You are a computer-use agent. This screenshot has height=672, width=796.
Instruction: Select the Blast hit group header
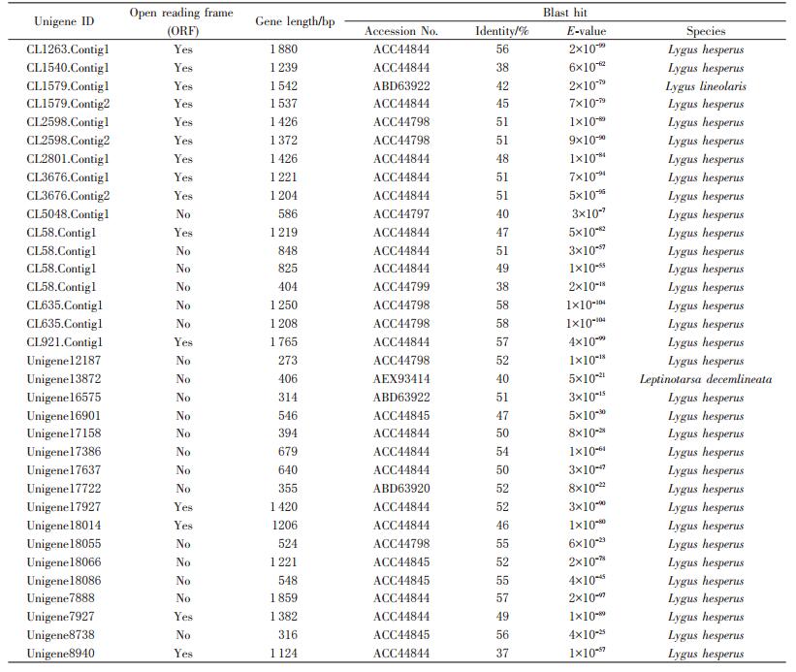point(563,12)
